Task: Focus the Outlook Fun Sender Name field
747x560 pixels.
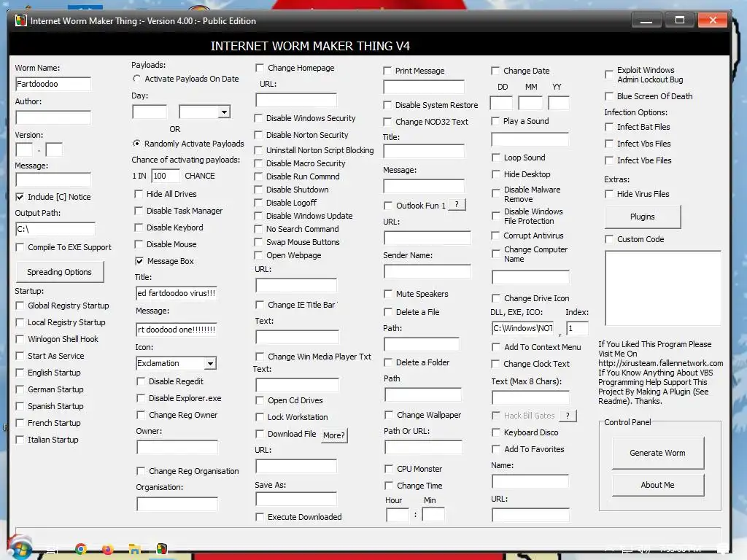Action: point(427,271)
